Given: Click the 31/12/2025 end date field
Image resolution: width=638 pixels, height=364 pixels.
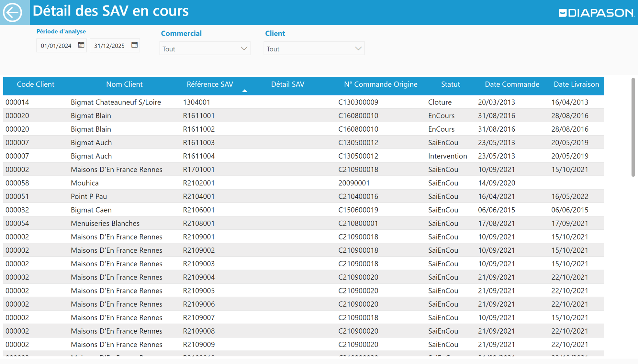Looking at the screenshot, I should (x=109, y=46).
